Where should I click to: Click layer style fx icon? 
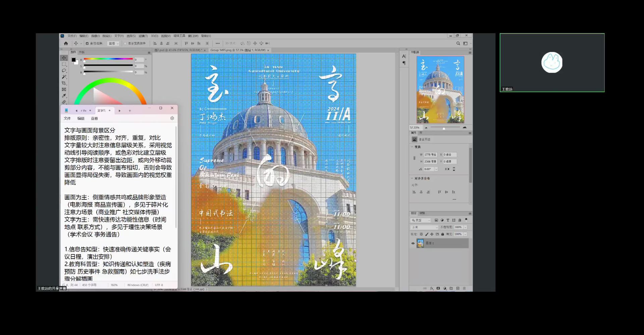(x=432, y=288)
